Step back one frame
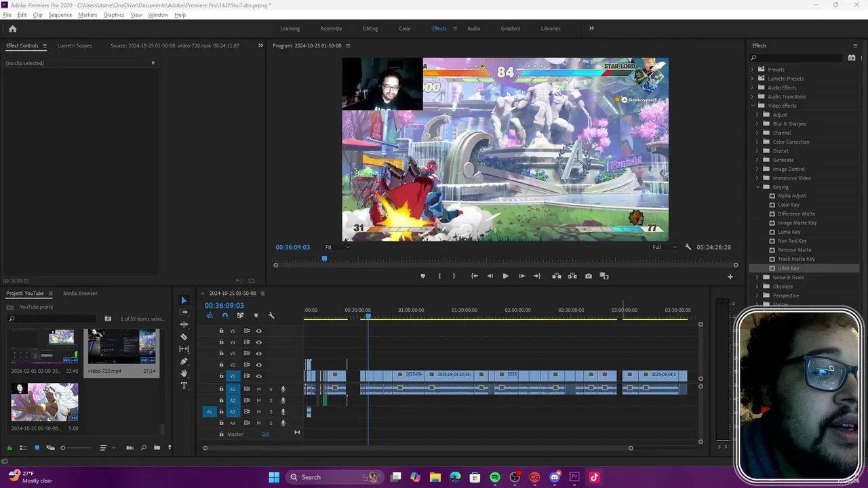Viewport: 868px width, 488px height. point(490,276)
